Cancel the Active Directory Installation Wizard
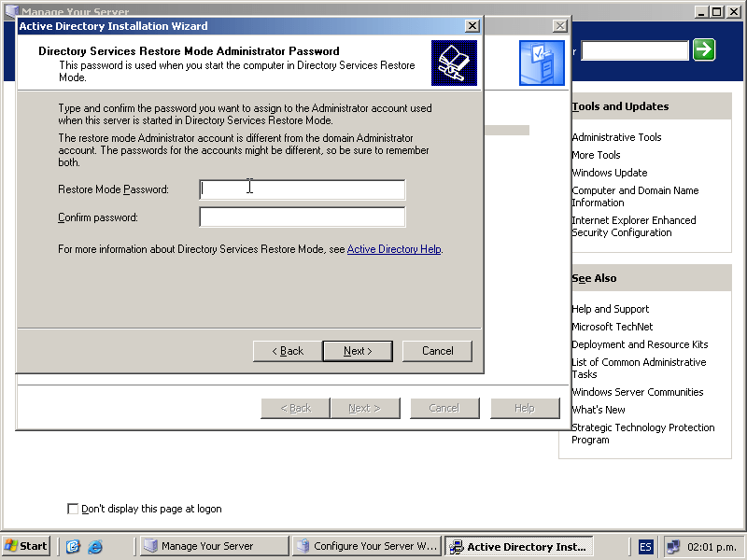 click(x=437, y=351)
